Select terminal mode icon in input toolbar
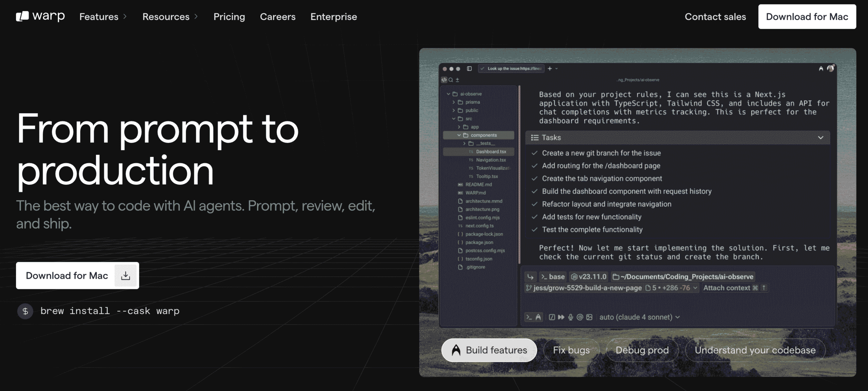Screen dimensions: 868x391 [x=529, y=317]
